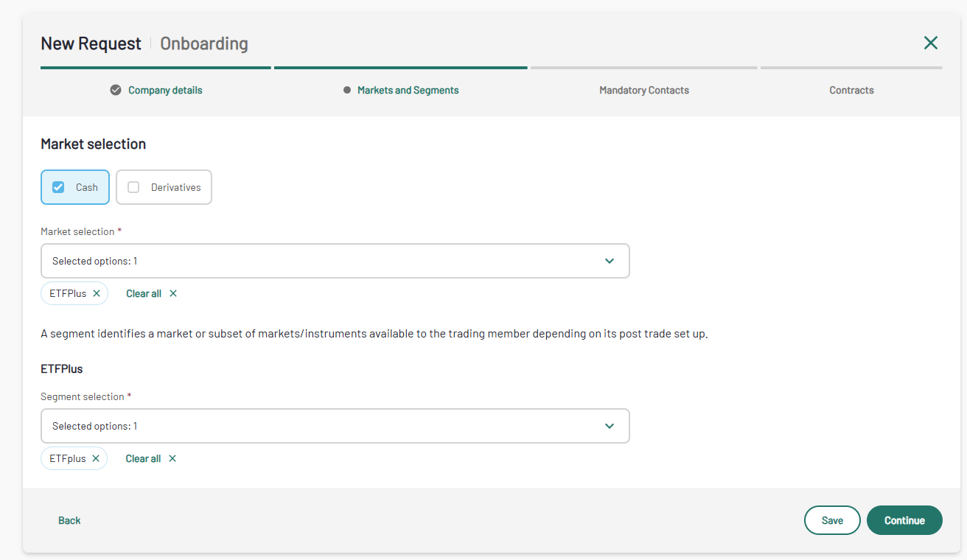Remove the ETFplus segment chip via its X

tap(96, 458)
